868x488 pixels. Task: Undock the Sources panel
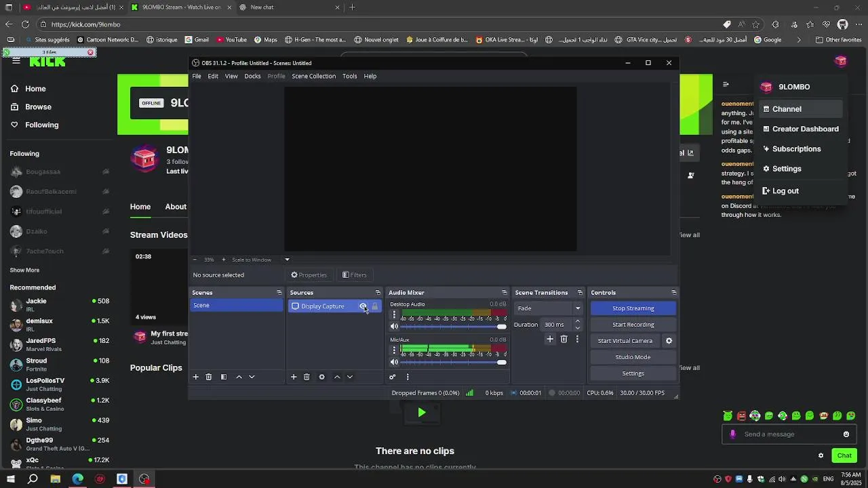pos(378,293)
